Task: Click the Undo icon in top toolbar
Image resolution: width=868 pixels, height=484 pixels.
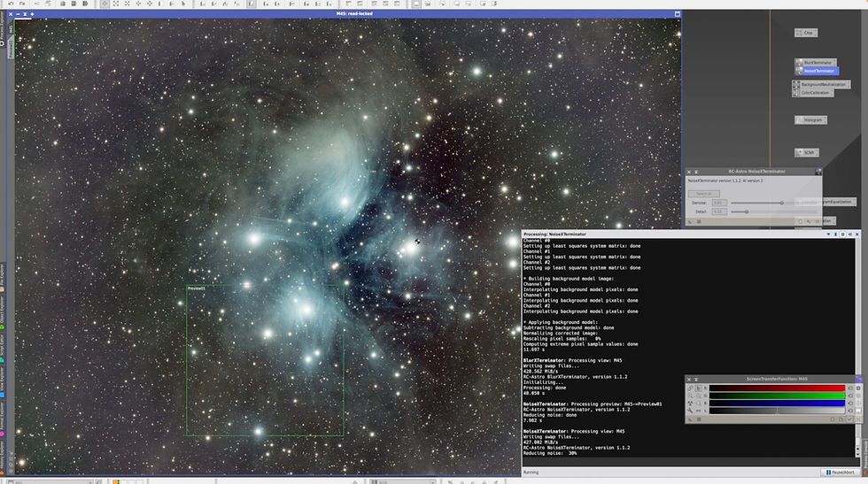Action: (11, 4)
